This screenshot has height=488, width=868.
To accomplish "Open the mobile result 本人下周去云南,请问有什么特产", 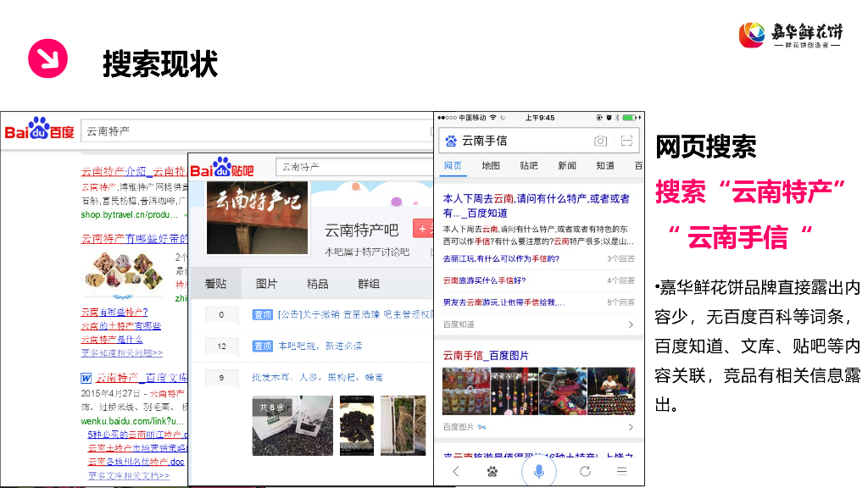I will click(536, 206).
